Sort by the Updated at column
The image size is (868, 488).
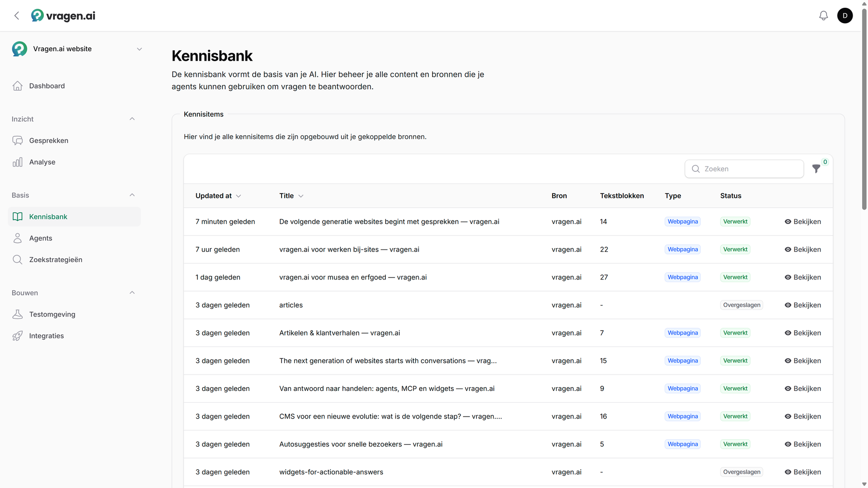[218, 196]
